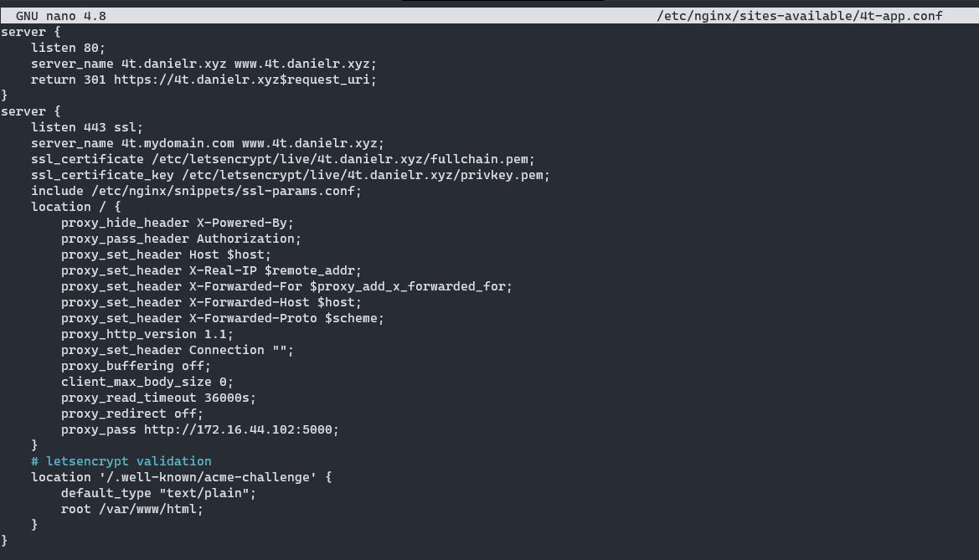Click the ssl_certificate fullchain.pem path
Screen dimensions: 979x560
[x=343, y=159]
